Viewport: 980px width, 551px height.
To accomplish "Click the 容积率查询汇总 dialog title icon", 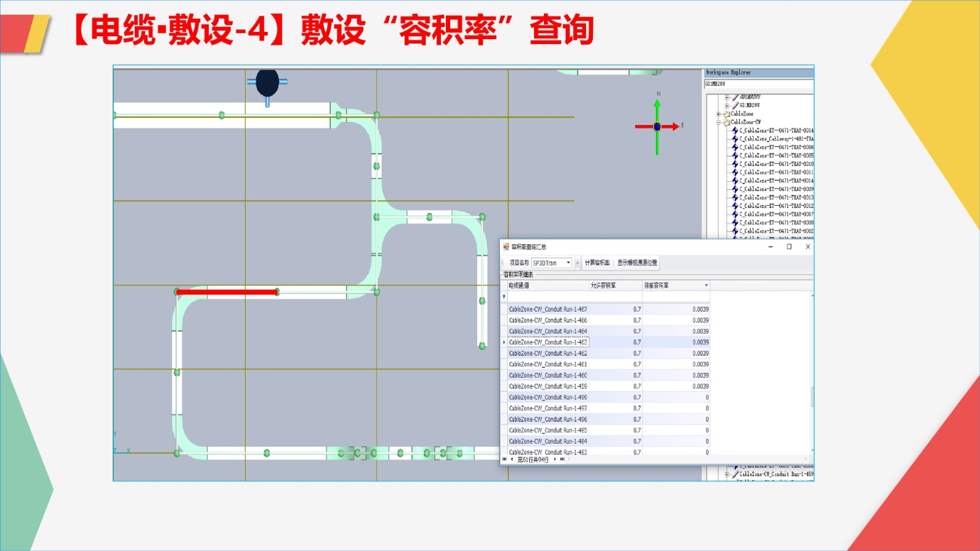I will point(506,247).
